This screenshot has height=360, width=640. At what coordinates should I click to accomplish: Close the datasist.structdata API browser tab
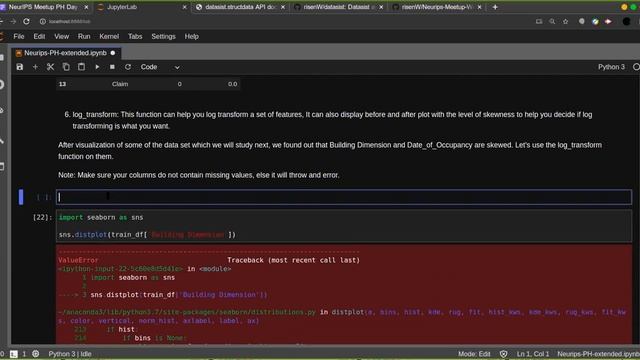(283, 7)
